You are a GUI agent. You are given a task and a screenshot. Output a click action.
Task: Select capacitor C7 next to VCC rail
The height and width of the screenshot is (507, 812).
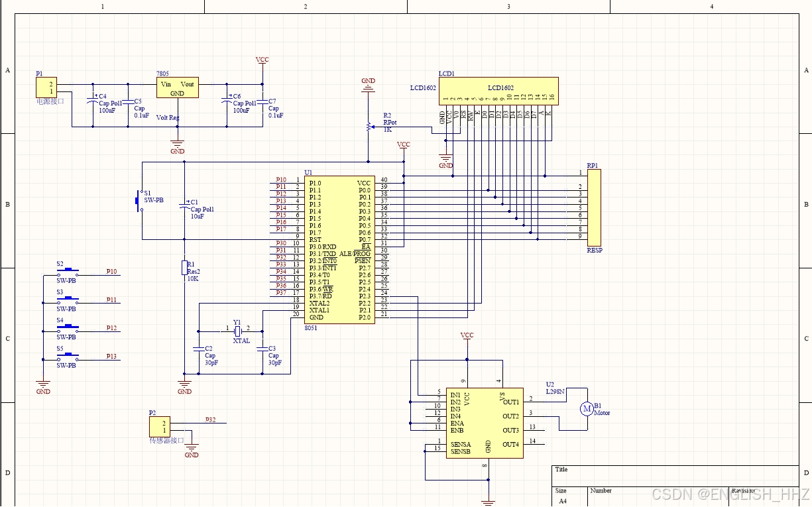click(262, 102)
